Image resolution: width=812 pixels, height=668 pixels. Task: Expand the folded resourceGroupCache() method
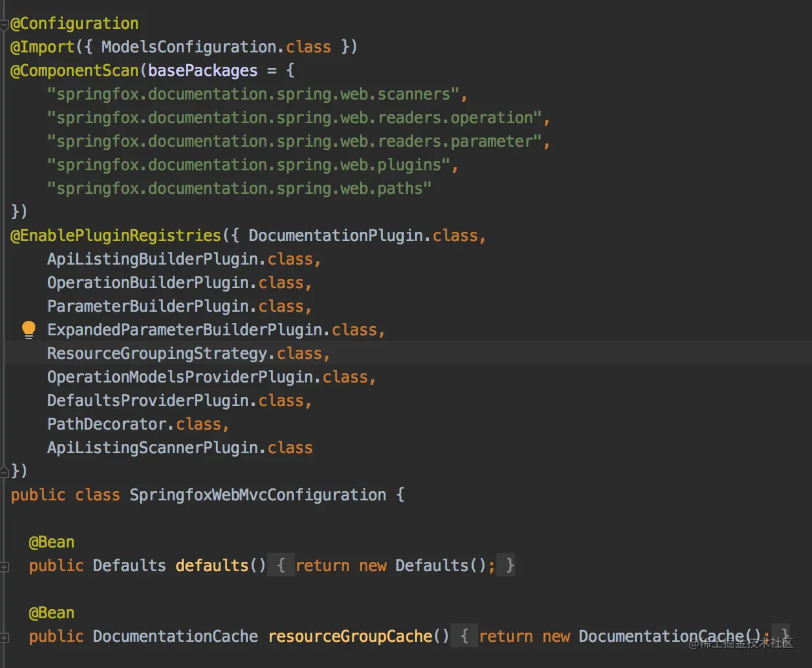tap(4, 637)
